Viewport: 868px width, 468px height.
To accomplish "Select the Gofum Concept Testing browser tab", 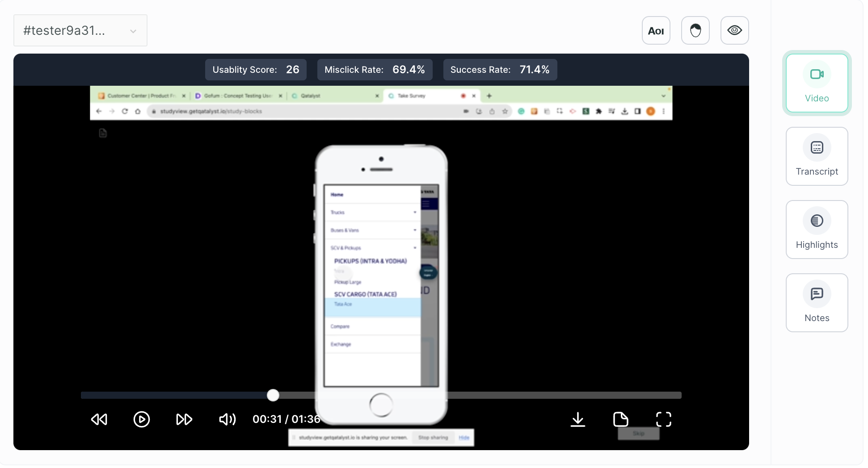I will click(239, 96).
